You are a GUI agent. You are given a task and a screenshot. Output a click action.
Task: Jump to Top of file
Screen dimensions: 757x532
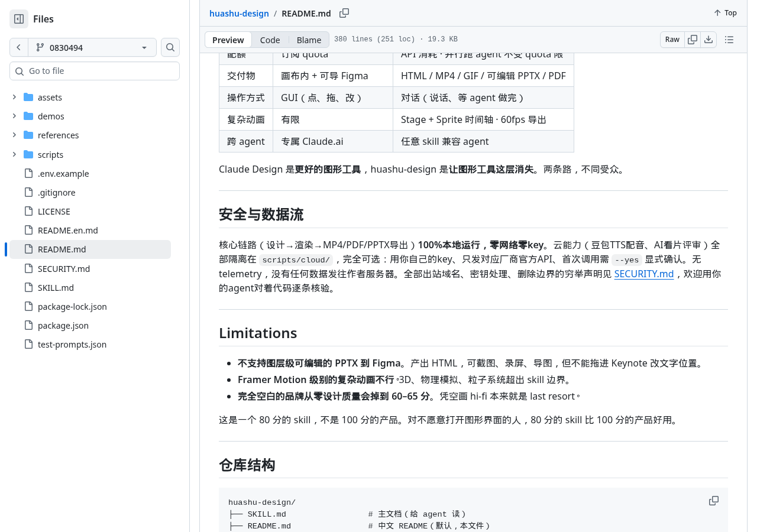click(x=725, y=13)
